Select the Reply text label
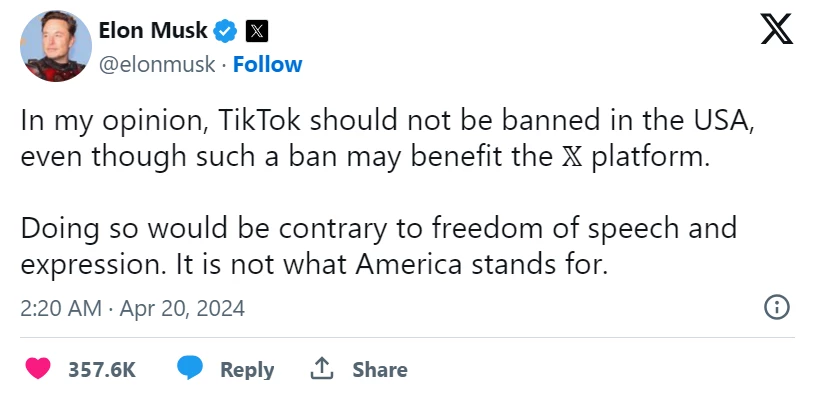The image size is (815, 398). 247,369
